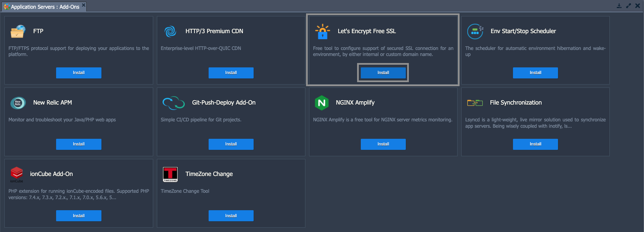Click the Let's Encrypt Free SSL padlock icon
The image size is (644, 232).
(x=323, y=32)
